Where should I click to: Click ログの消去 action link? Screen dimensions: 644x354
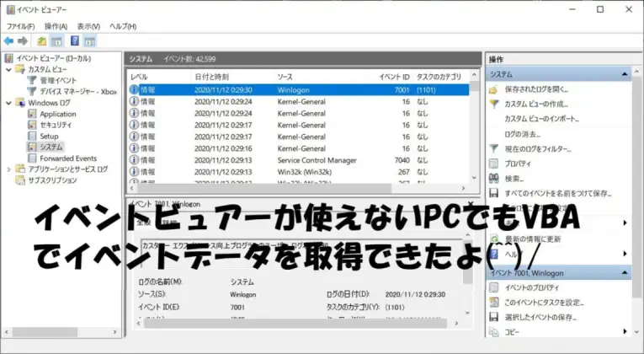click(x=523, y=134)
